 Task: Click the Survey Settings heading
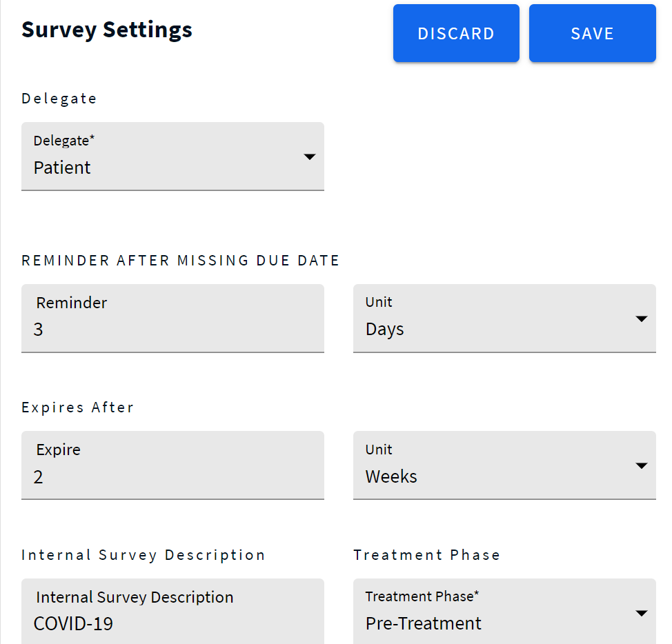[x=107, y=30]
